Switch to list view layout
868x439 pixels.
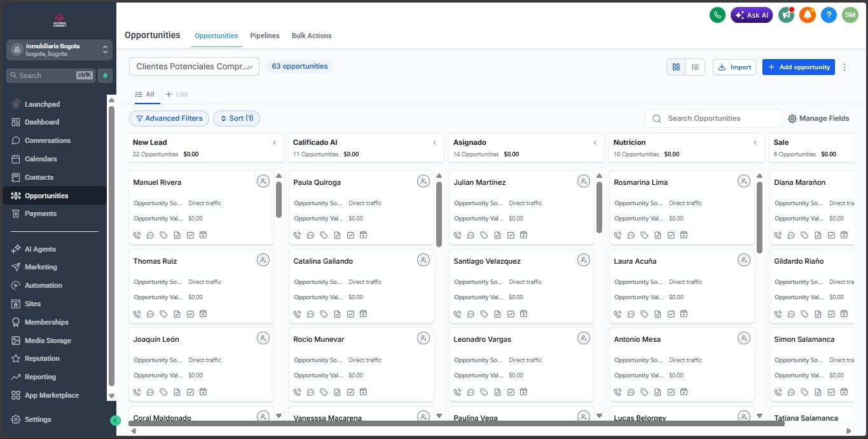pos(696,67)
